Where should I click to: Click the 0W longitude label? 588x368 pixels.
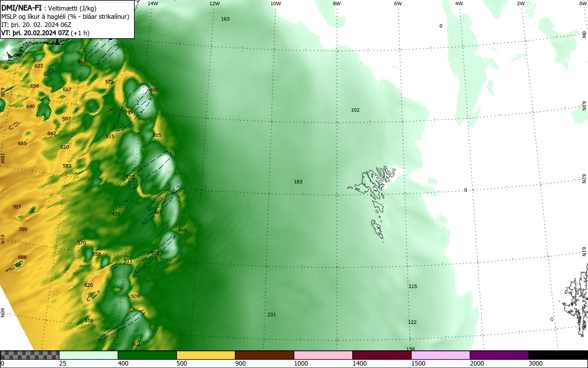pos(582,4)
